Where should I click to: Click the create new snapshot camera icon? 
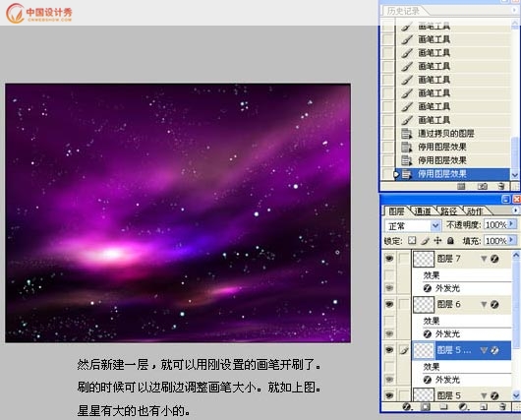[x=483, y=186]
